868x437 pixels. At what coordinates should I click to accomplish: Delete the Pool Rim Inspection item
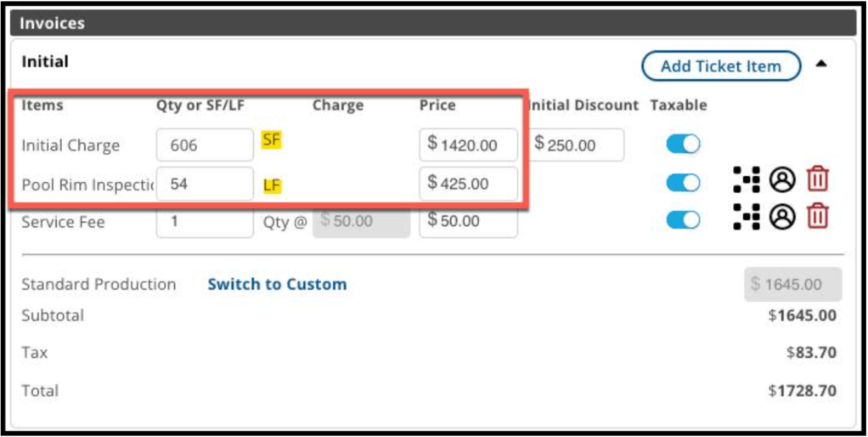(817, 180)
